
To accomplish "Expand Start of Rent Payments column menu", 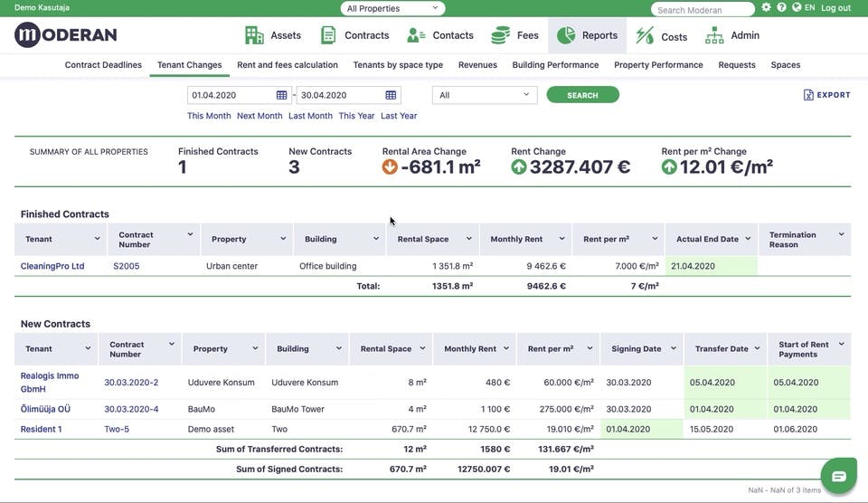I will click(x=842, y=344).
